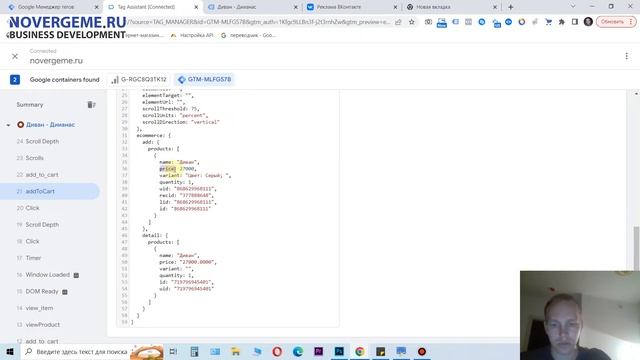
Task: Open Sticky Notes from the taskbar
Action: coord(380,351)
